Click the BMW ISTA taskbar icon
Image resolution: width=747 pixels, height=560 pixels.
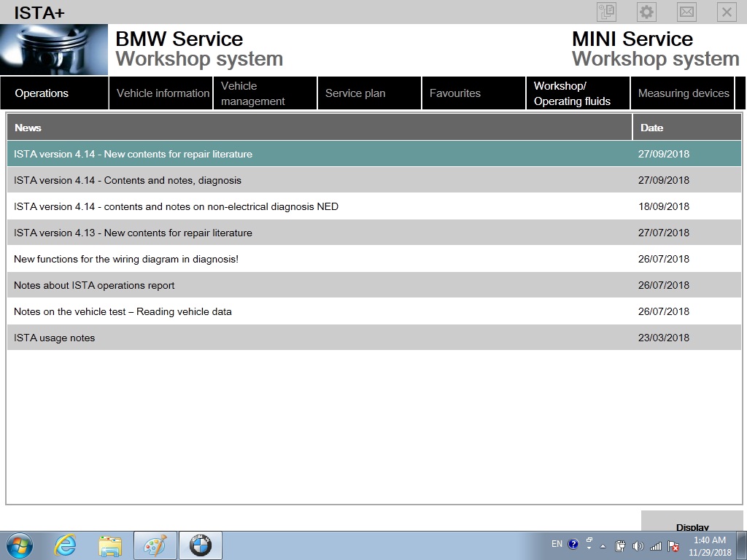(201, 545)
